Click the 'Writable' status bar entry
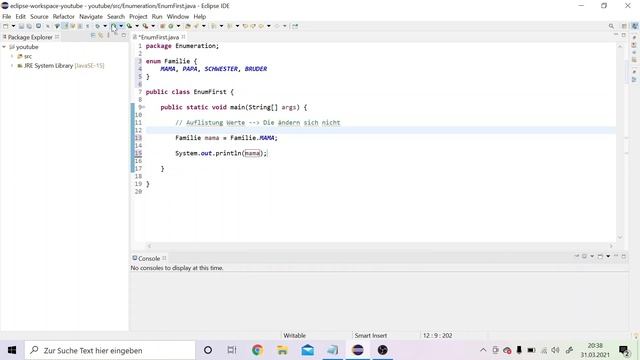The width and height of the screenshot is (640, 360). pyautogui.click(x=294, y=336)
